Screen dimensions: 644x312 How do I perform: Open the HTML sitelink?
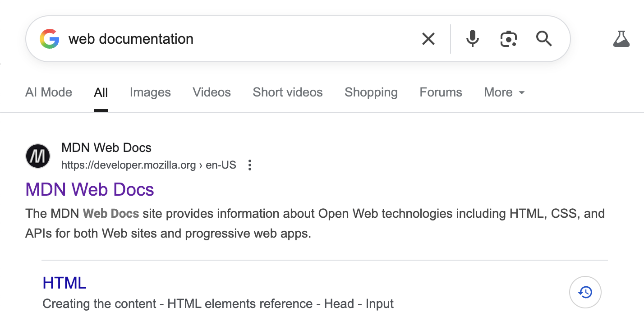(x=64, y=283)
